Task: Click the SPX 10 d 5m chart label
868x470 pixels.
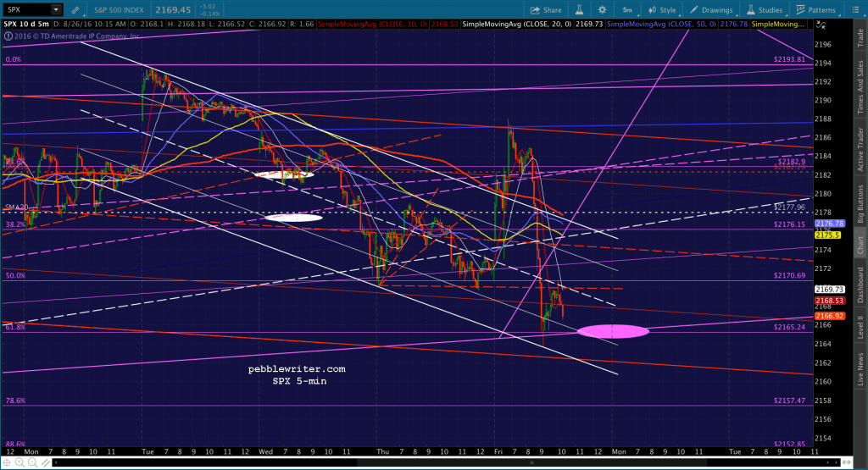Action: (26, 25)
